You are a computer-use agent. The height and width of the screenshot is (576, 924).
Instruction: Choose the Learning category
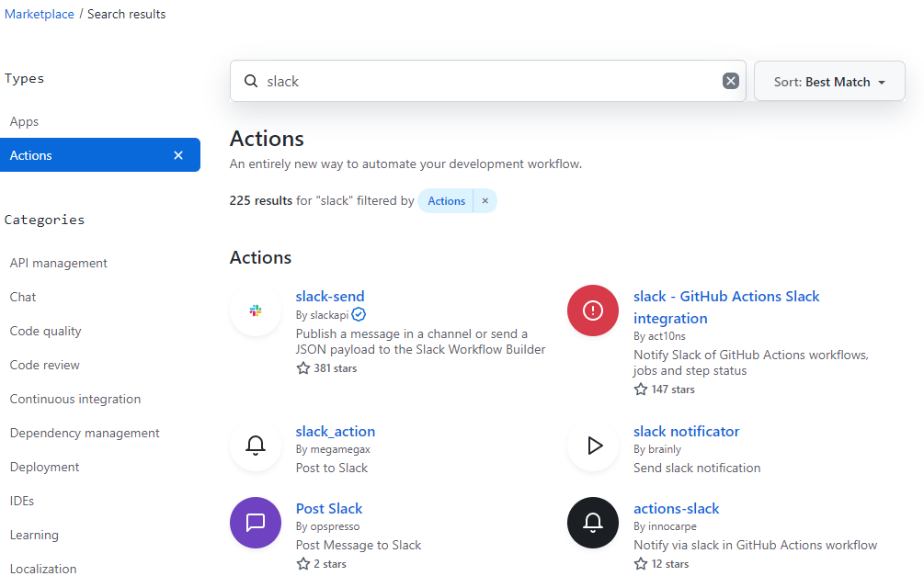tap(34, 536)
